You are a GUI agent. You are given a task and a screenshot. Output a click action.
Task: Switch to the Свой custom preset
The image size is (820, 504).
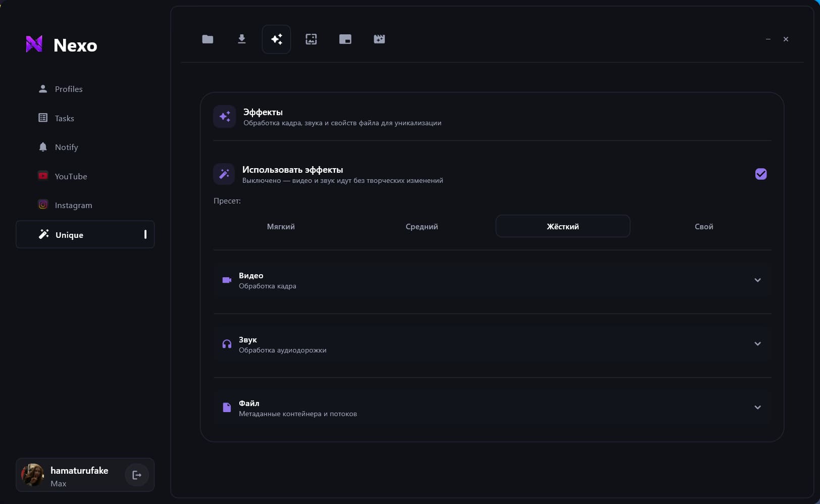pyautogui.click(x=704, y=226)
